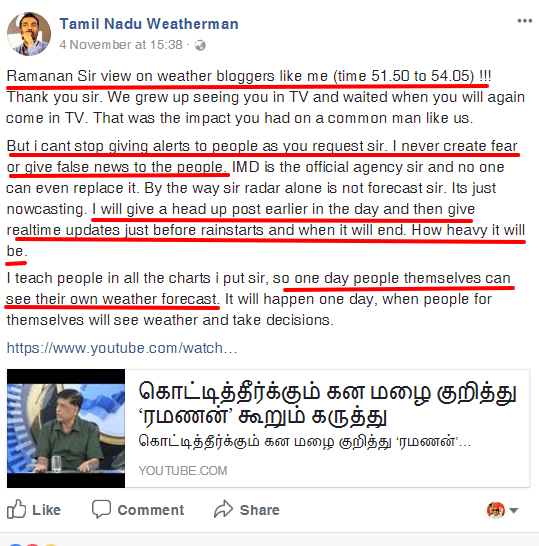Click the small Tamil description under the headline
Screen dimensions: 539x546
coord(305,442)
